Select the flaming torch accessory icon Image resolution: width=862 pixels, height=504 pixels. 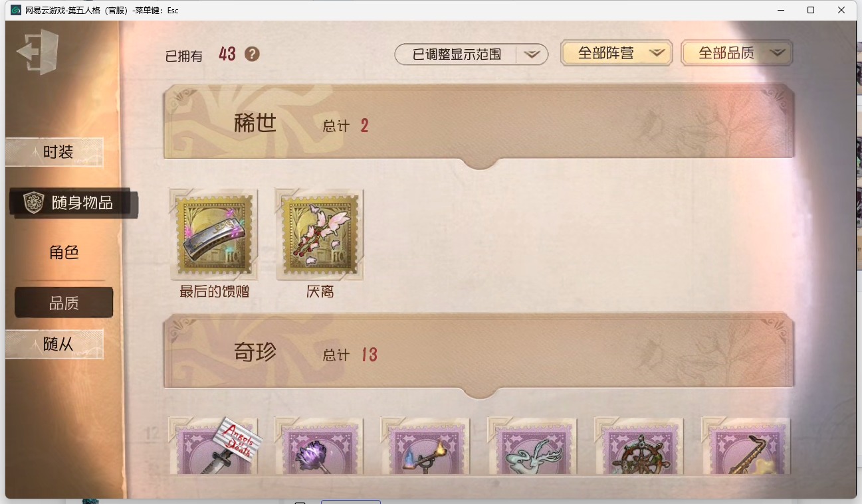[425, 446]
